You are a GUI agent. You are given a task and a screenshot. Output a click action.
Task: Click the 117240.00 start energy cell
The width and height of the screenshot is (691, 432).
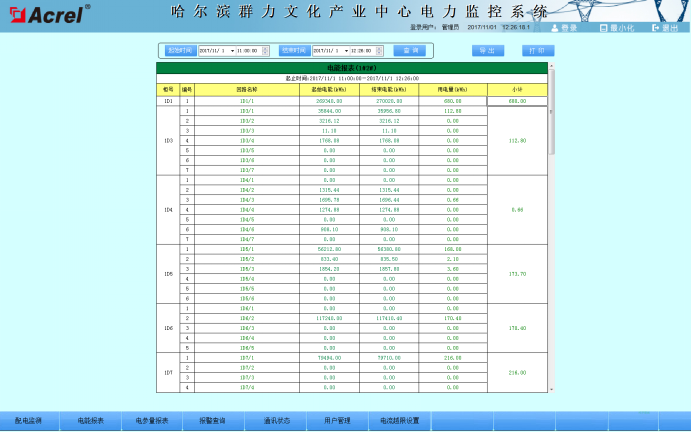click(x=329, y=318)
